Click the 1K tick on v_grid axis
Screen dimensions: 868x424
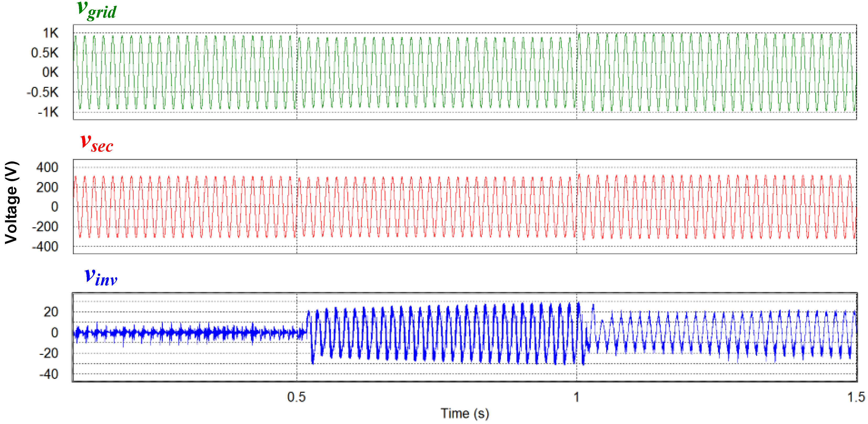[51, 33]
